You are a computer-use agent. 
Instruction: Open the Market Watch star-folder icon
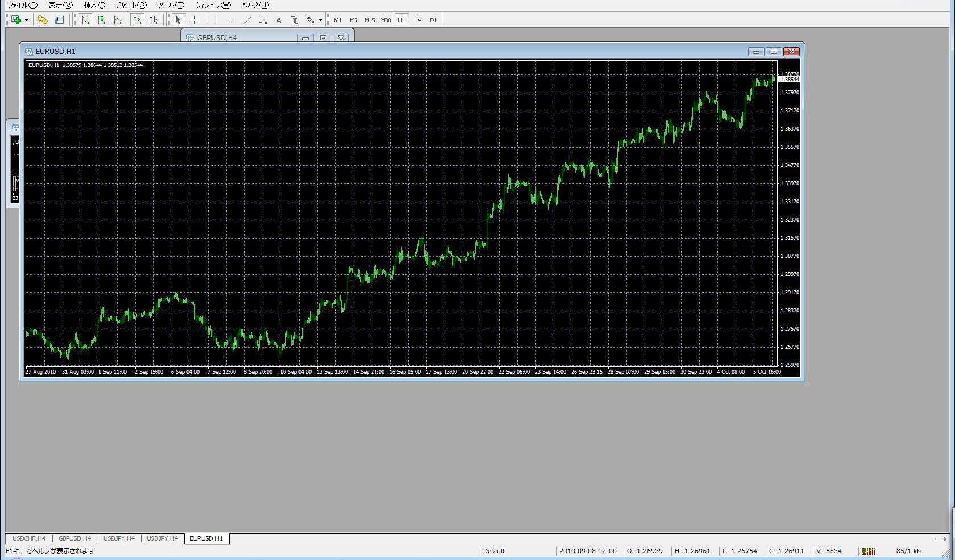(43, 20)
